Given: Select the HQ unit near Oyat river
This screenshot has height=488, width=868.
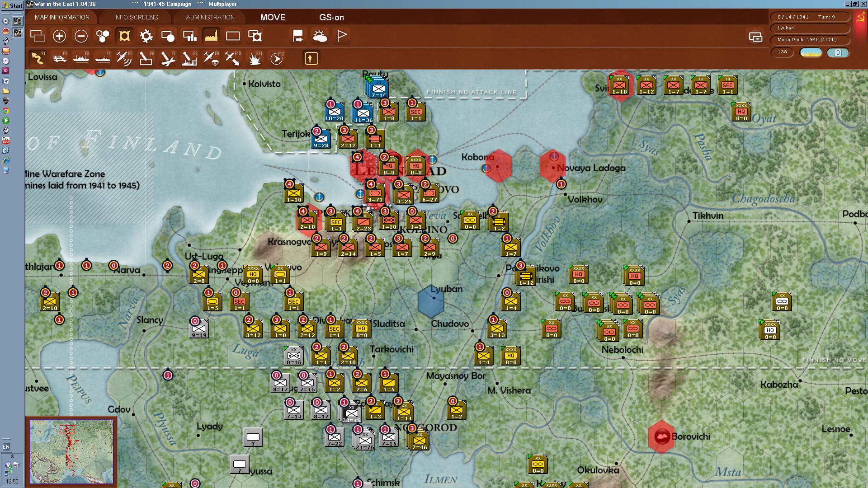Looking at the screenshot, I should click(741, 111).
